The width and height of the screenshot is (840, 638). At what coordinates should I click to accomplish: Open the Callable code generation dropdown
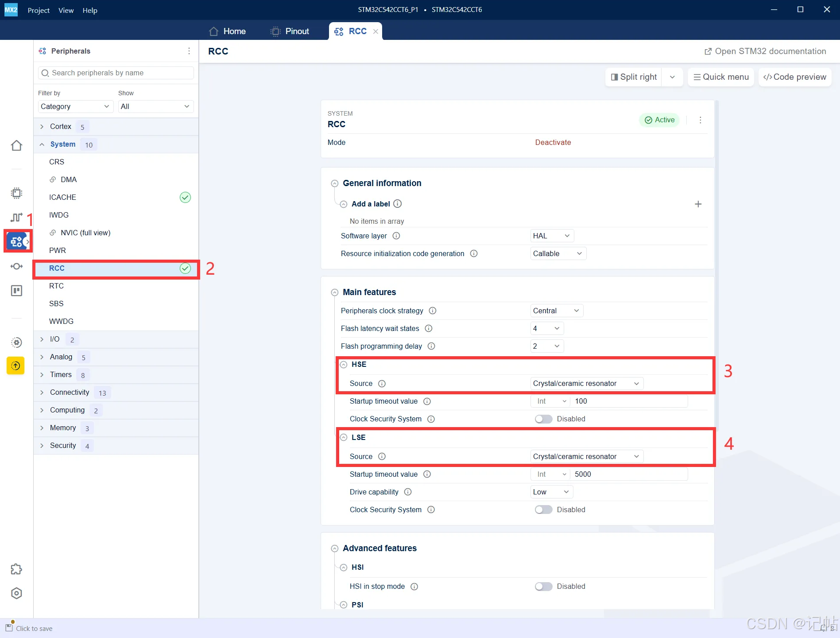(x=558, y=254)
